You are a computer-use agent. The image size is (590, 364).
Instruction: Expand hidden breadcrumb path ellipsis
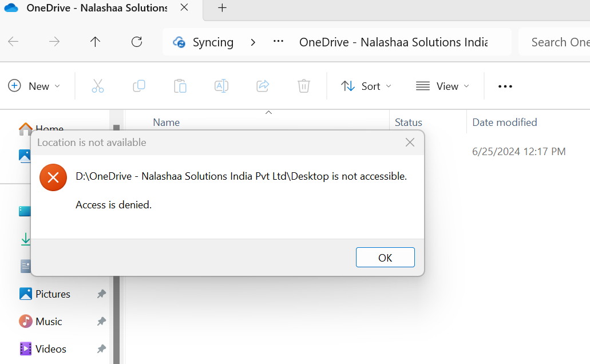point(279,42)
